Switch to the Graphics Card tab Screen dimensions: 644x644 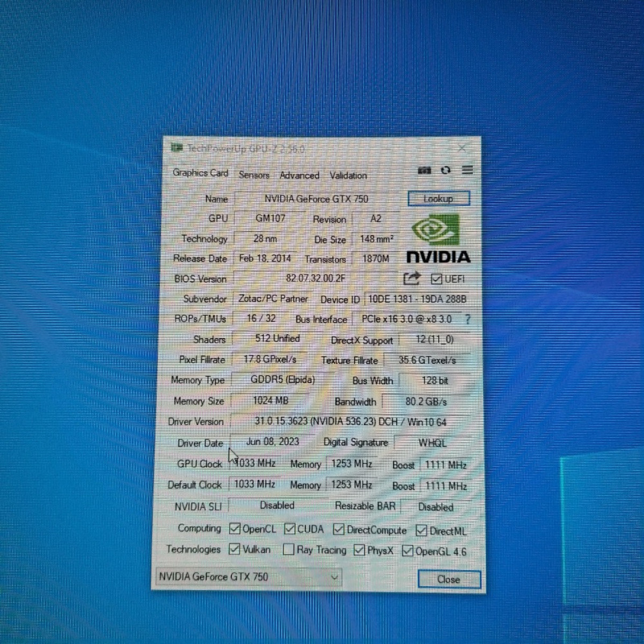(201, 173)
